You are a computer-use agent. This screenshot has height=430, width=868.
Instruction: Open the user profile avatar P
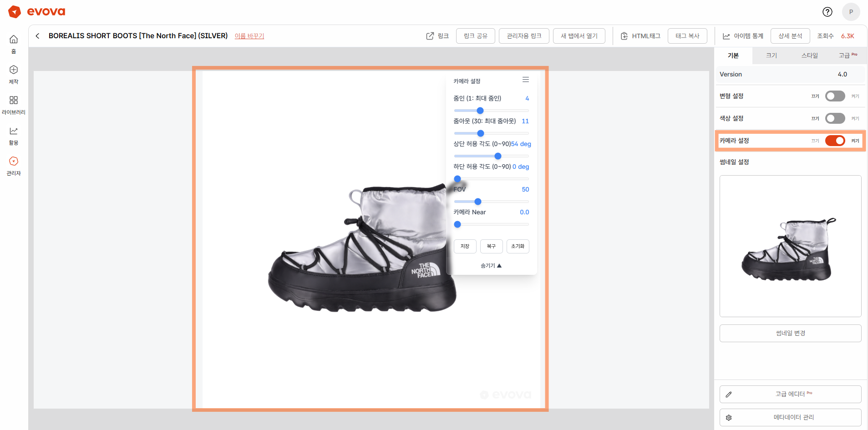tap(851, 12)
